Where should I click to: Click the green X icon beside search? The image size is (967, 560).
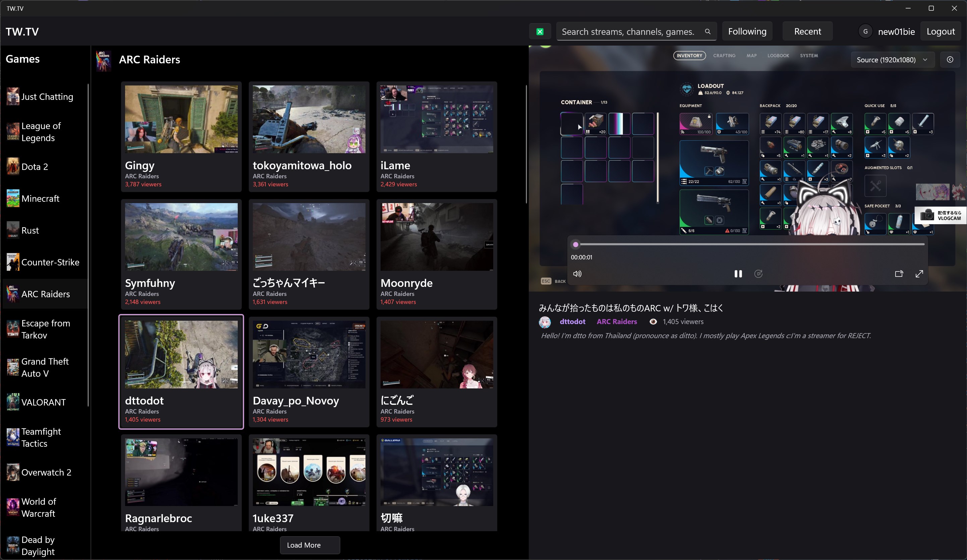(540, 32)
